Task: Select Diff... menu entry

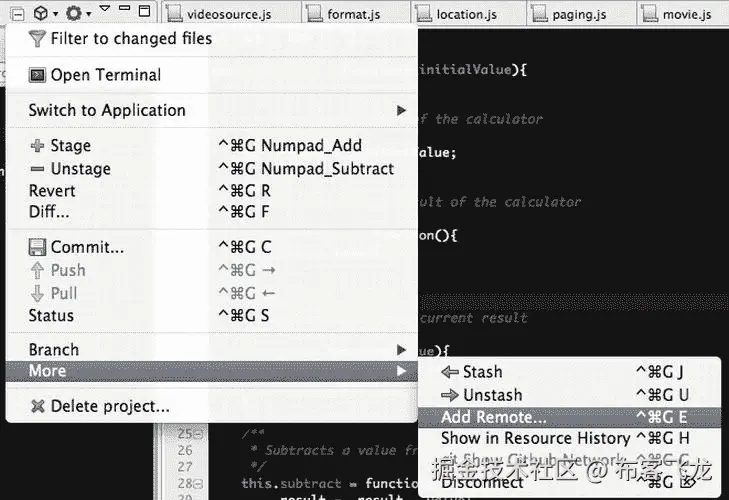Action: point(212,212)
